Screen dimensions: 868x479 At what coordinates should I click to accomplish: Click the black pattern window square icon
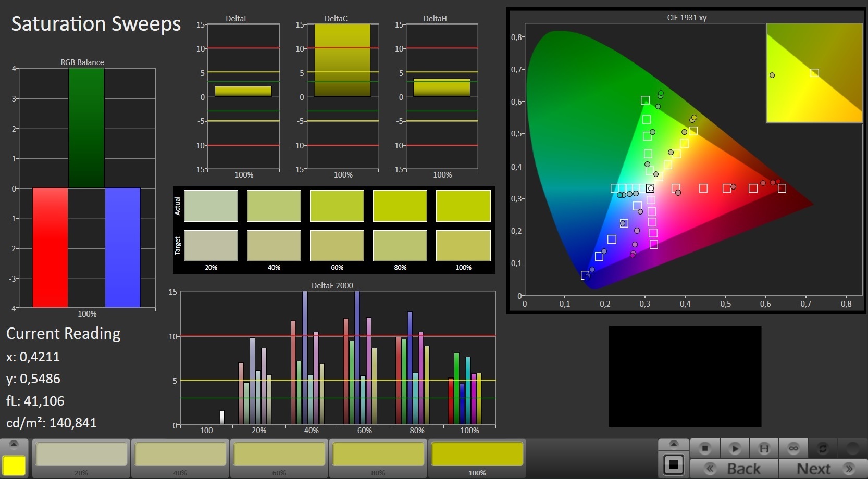[673, 464]
